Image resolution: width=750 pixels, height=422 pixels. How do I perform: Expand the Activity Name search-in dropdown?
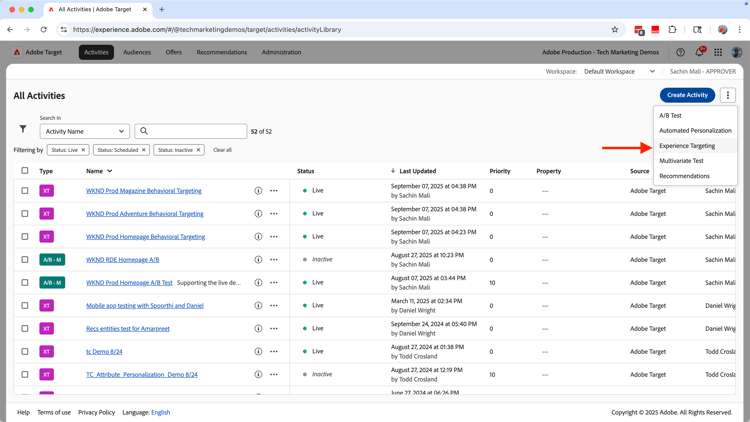(x=85, y=131)
